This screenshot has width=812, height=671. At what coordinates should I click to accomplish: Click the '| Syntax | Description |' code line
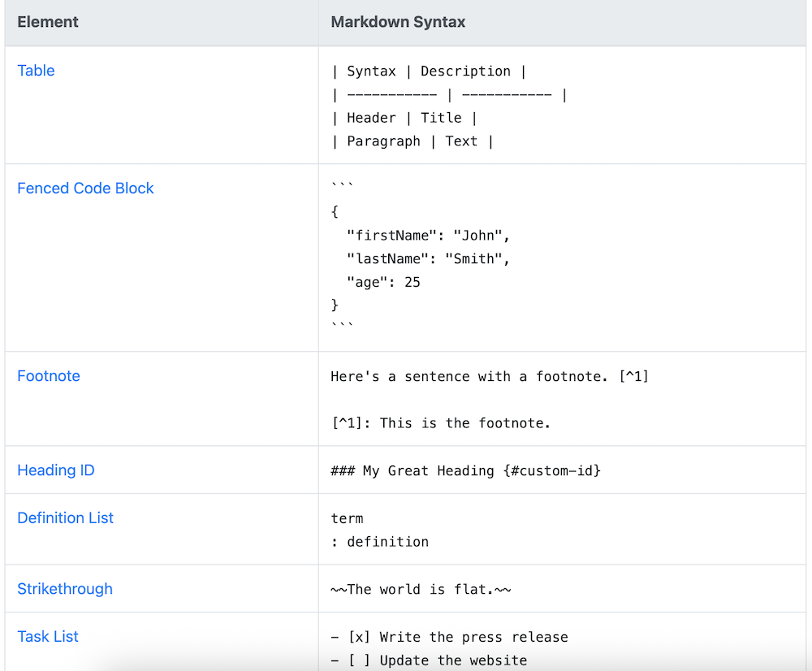tap(429, 71)
